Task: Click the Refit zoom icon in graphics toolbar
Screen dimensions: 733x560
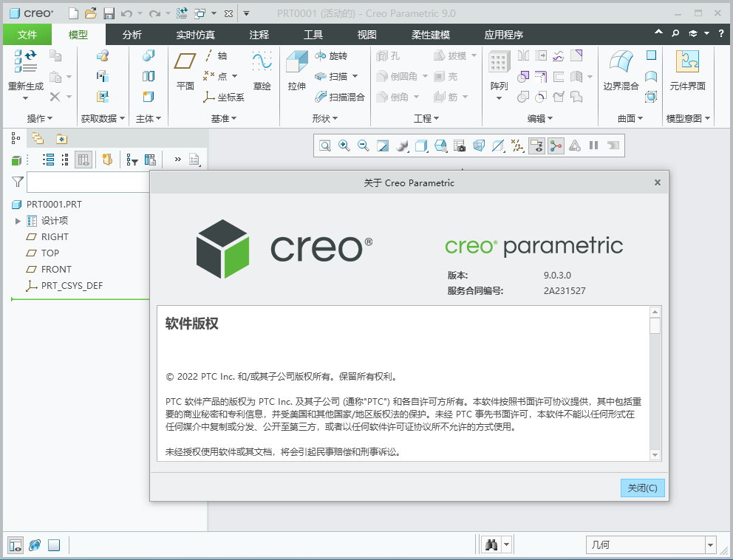Action: (325, 146)
